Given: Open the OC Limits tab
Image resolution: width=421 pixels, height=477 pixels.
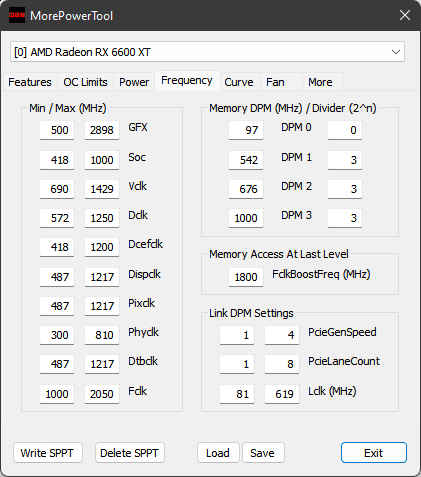Looking at the screenshot, I should pyautogui.click(x=85, y=82).
